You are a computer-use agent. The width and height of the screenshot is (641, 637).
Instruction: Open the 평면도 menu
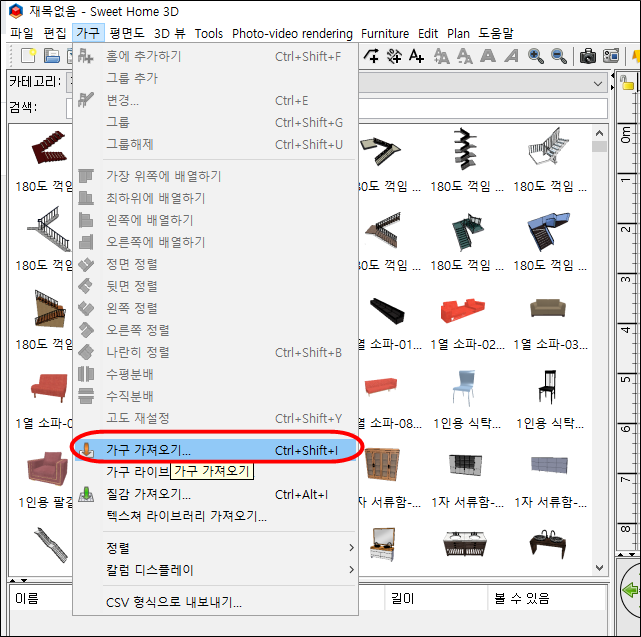[x=127, y=33]
